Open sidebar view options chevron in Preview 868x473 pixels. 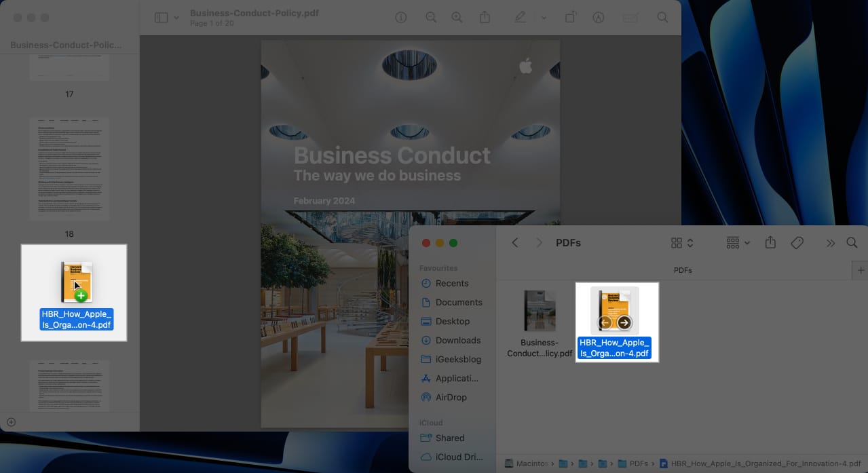click(x=176, y=18)
